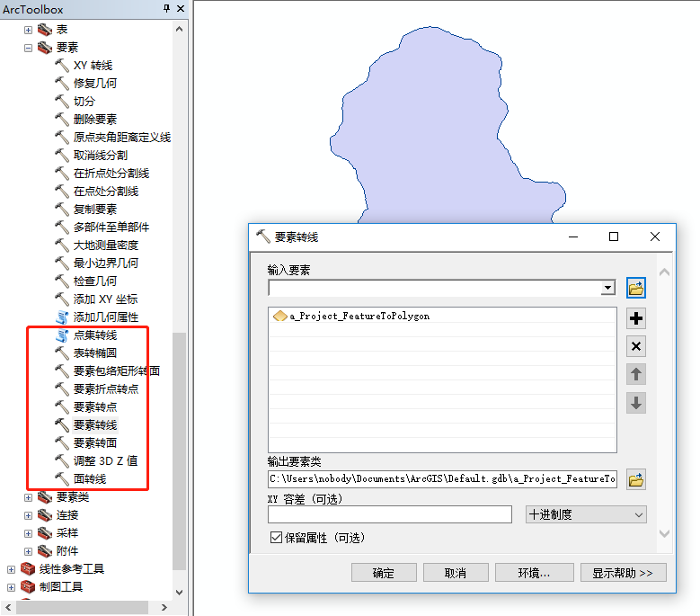Expand the 连接 toolset
700x616 pixels.
(28, 515)
